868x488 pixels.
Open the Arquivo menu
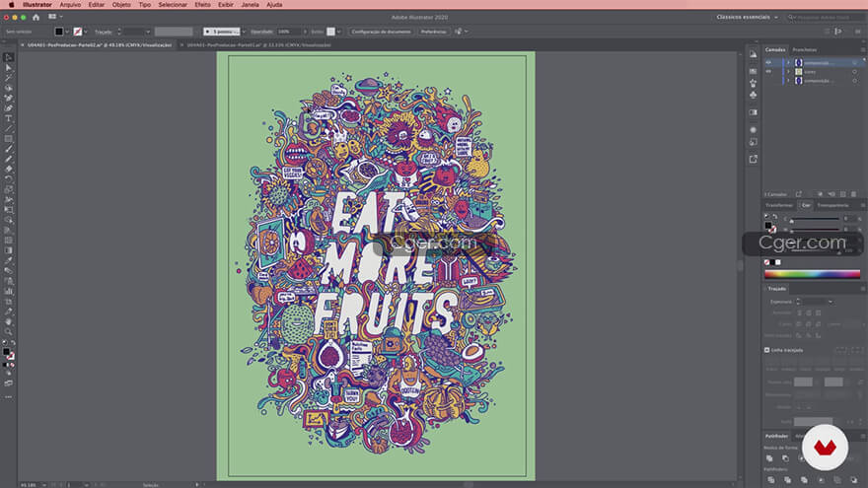pos(70,4)
